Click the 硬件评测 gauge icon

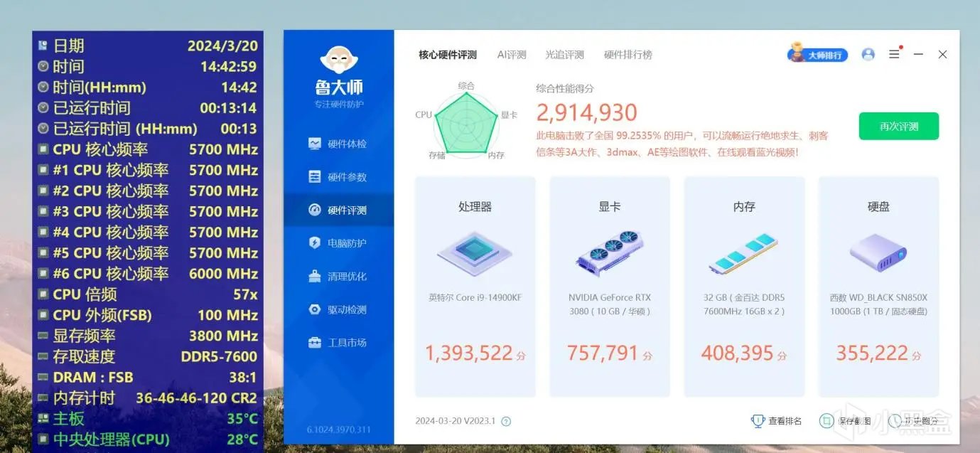315,210
